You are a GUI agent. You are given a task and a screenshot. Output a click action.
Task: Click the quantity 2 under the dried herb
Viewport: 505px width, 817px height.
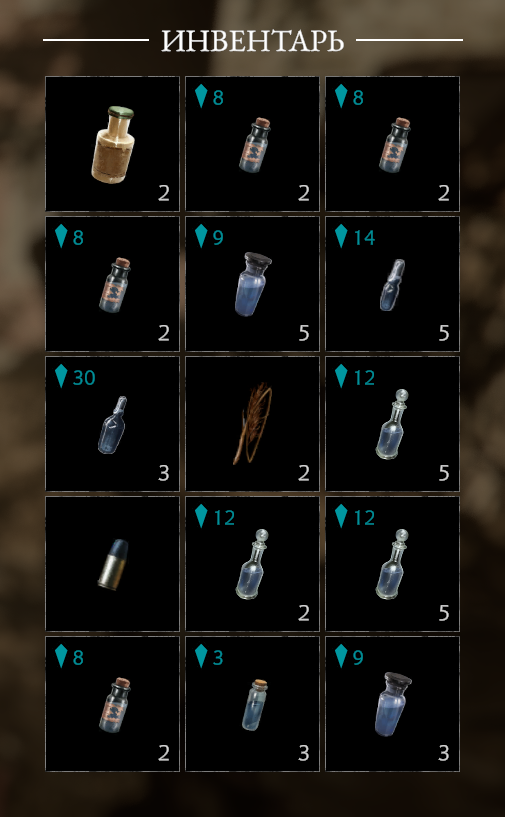(304, 473)
